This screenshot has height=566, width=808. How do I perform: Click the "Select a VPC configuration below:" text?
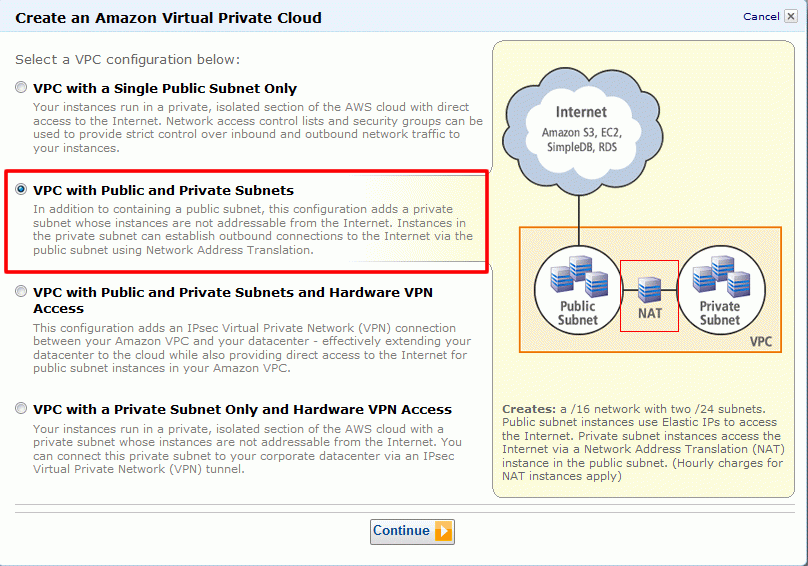click(127, 60)
